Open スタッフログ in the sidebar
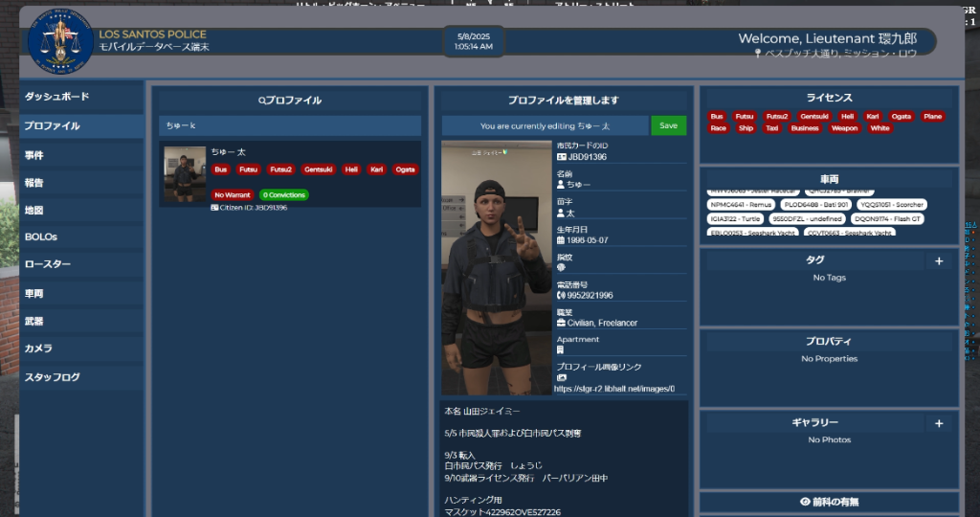Screen dimensions: 980x517 coord(81,377)
